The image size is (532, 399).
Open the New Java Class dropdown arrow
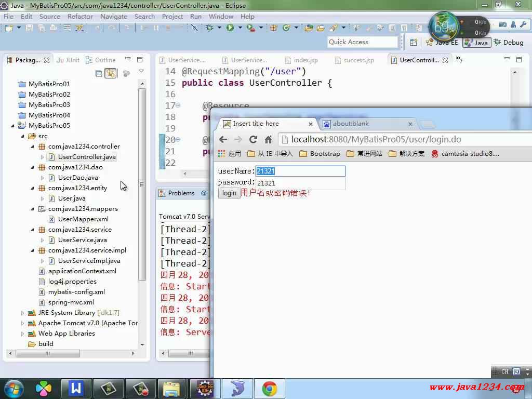pyautogui.click(x=296, y=28)
